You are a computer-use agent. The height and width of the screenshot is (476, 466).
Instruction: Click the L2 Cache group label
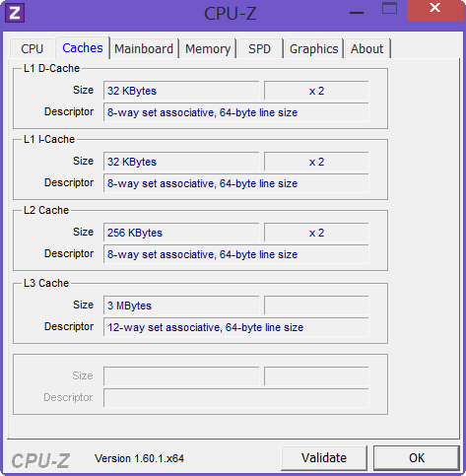[x=46, y=210]
